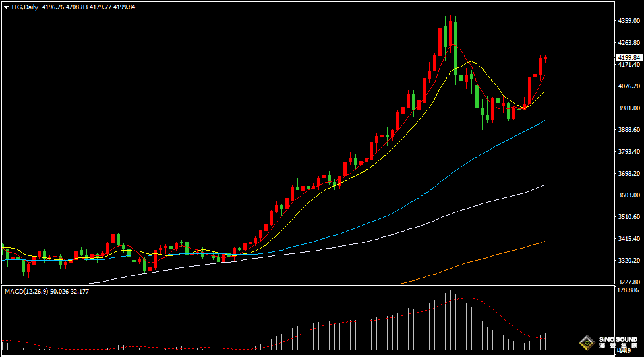Click the latest small red candlestick
The width and height of the screenshot is (644, 357).
[x=545, y=59]
